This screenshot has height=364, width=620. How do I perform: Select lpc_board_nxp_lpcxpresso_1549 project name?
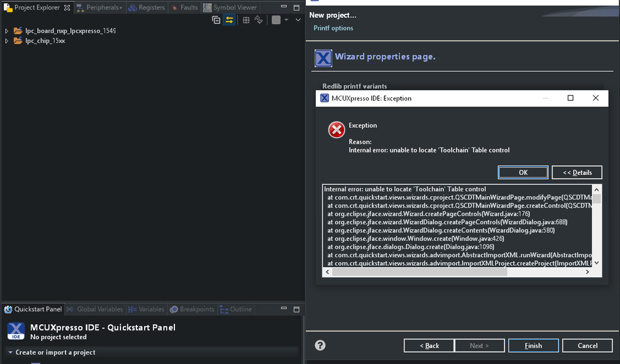pos(70,31)
